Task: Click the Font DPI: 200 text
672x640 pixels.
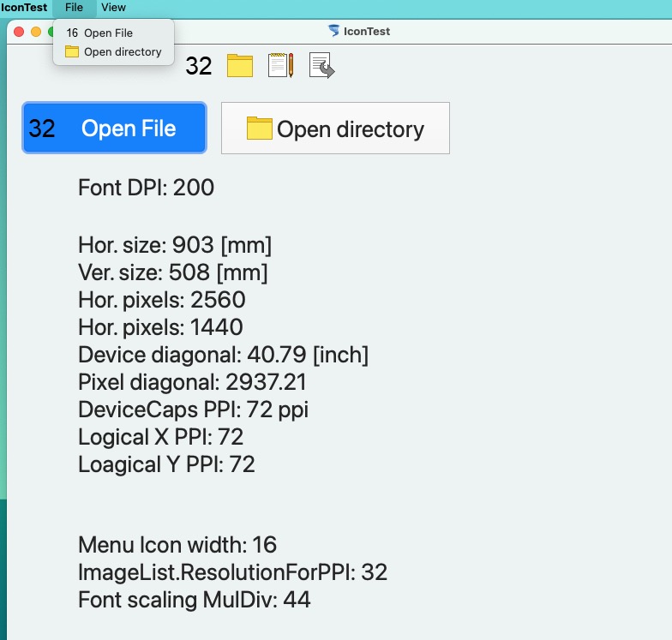Action: point(146,188)
